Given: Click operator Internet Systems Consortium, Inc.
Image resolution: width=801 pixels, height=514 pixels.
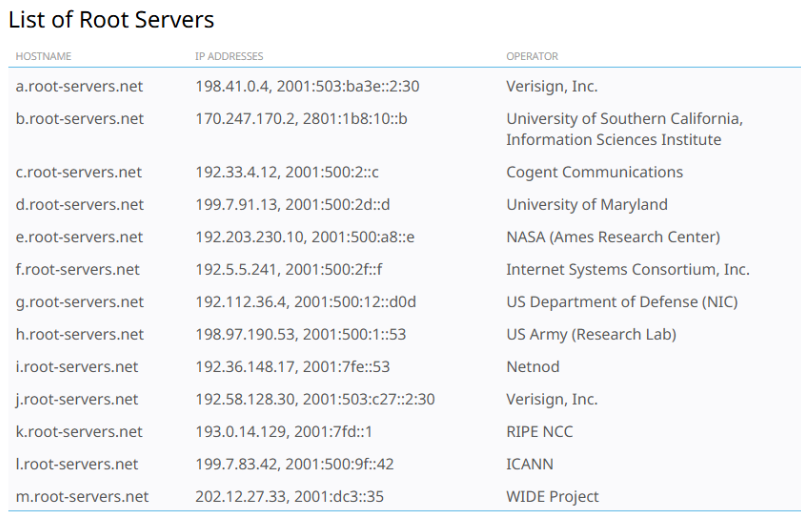Looking at the screenshot, I should click(x=628, y=269).
